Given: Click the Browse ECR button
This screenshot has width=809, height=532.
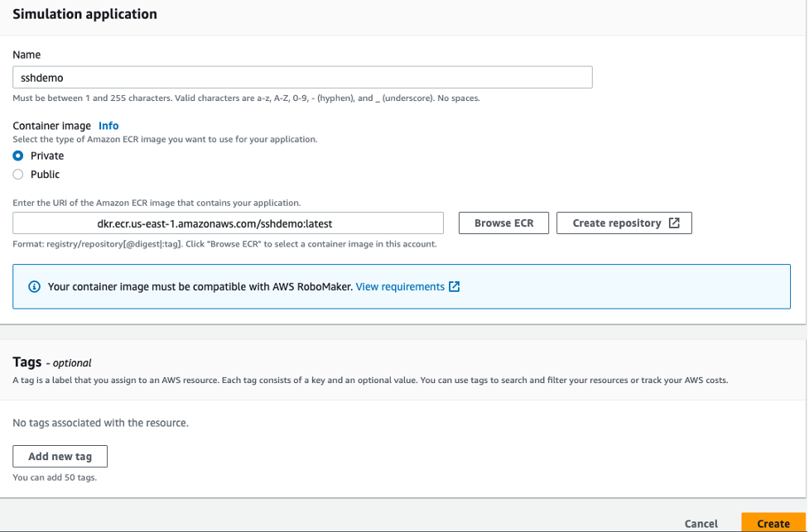Looking at the screenshot, I should point(503,223).
